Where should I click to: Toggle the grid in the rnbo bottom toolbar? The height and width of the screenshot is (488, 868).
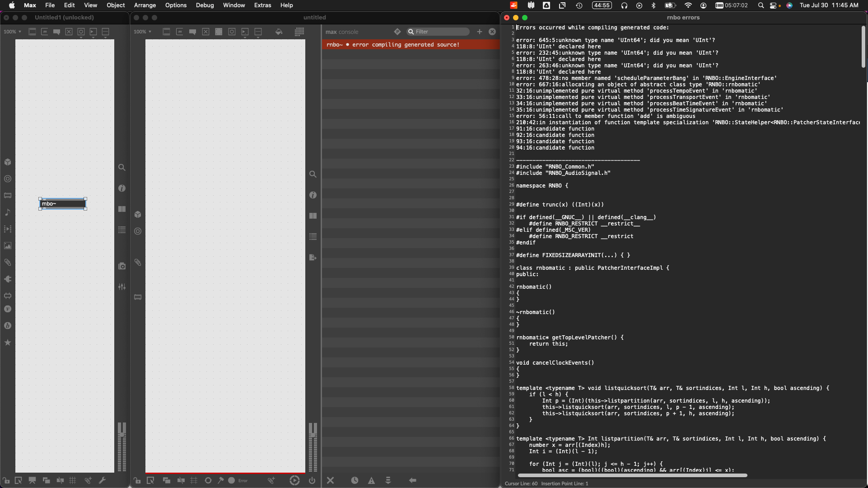pos(194,480)
